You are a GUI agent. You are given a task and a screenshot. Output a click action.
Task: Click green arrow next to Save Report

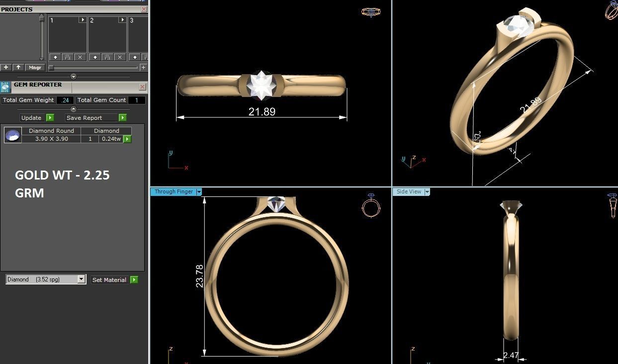[123, 118]
